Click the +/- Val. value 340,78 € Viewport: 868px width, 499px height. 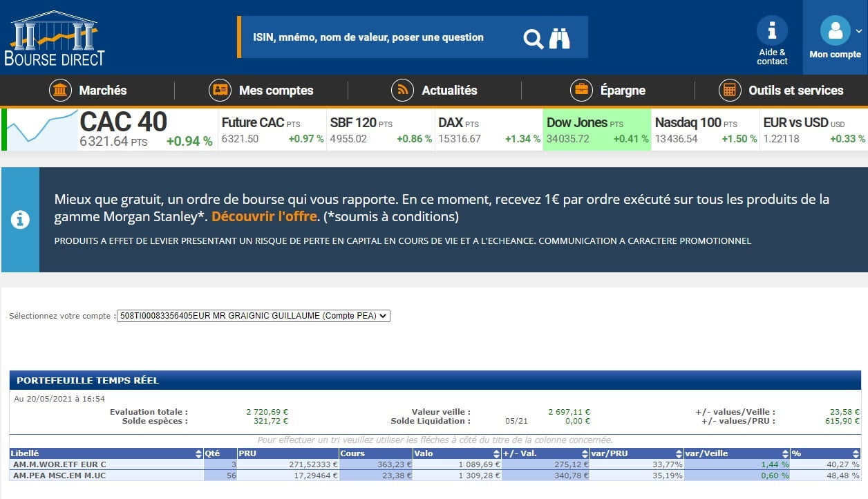pos(570,476)
